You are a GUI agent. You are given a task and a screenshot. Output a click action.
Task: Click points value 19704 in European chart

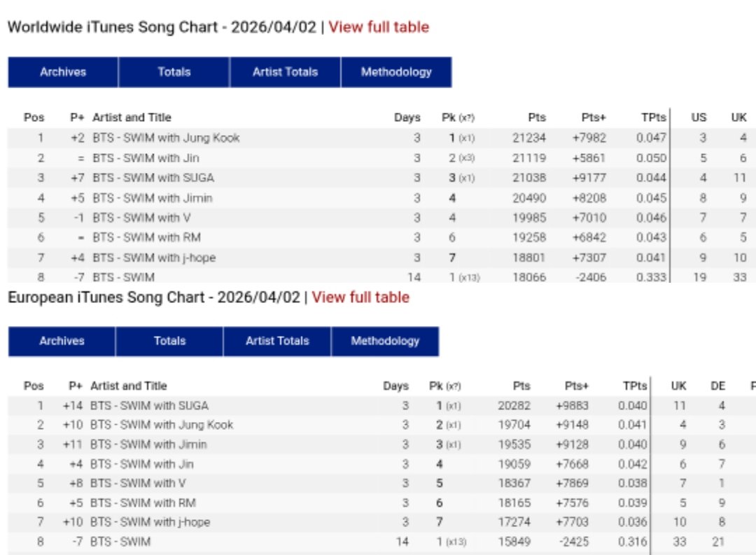click(514, 425)
